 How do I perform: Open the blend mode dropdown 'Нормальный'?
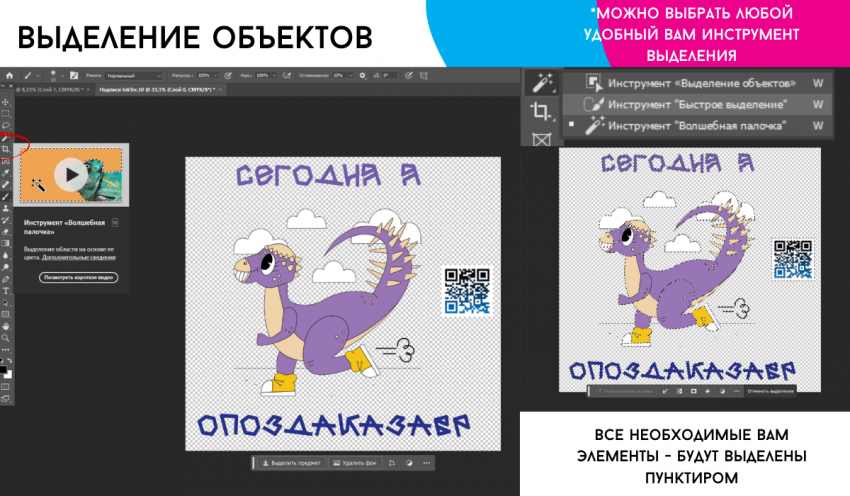(x=133, y=75)
